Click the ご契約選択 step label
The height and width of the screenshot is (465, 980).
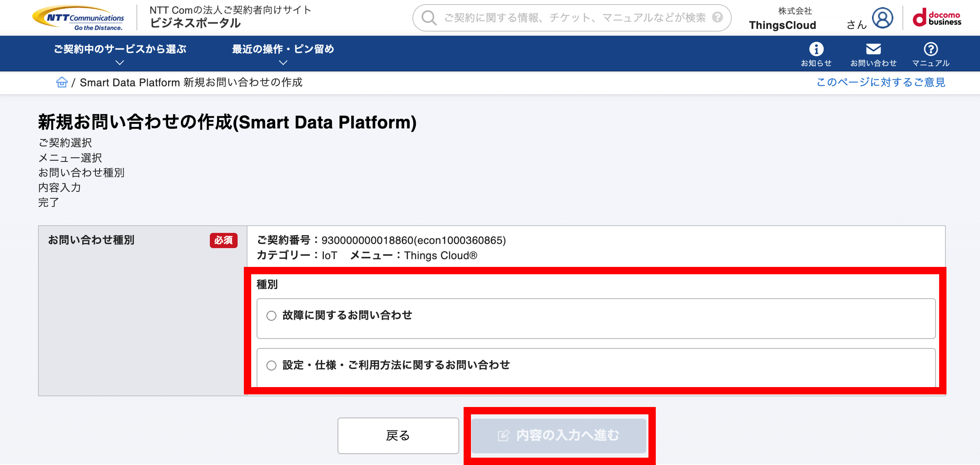65,143
